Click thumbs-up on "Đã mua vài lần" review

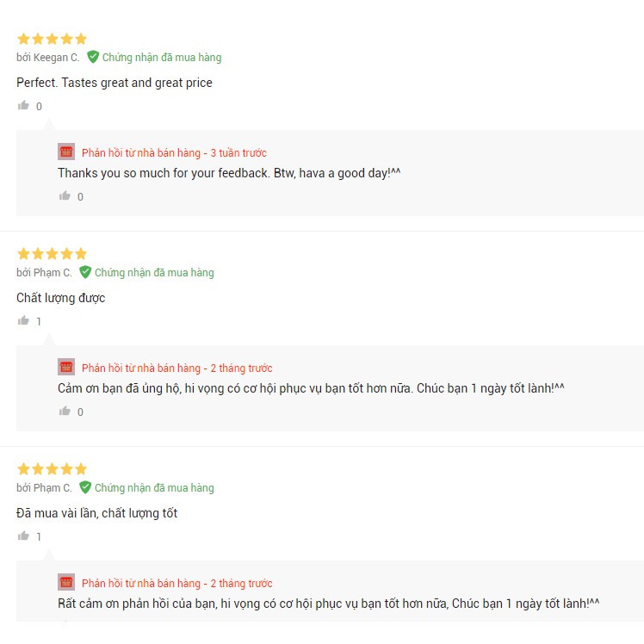[23, 536]
